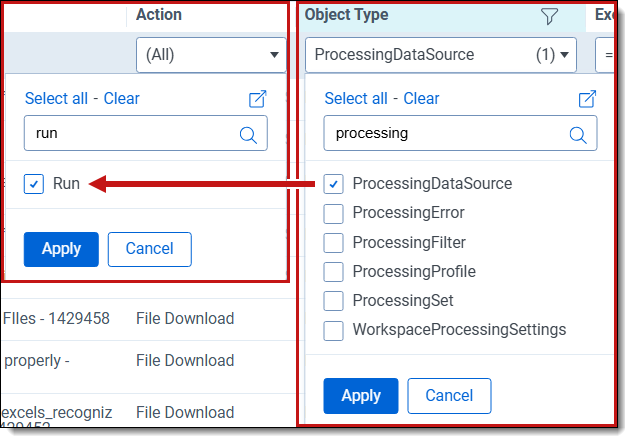Viewport: 625px width, 436px height.
Task: Click pop-out icon in Object Type filter panel
Action: pos(588,98)
